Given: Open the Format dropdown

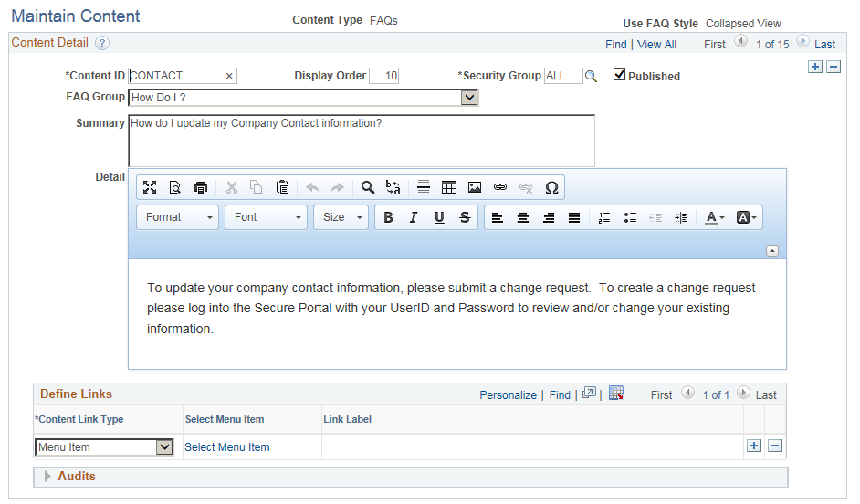Looking at the screenshot, I should tap(178, 217).
